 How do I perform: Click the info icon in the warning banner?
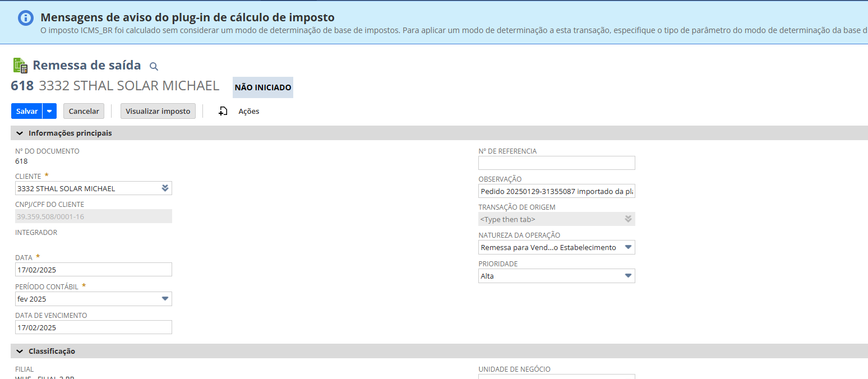[x=26, y=18]
